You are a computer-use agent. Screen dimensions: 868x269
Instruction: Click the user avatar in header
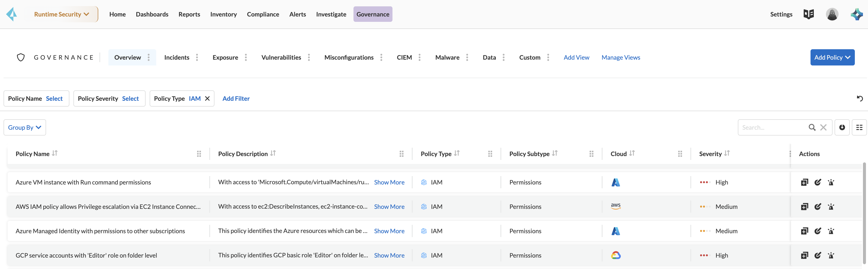pyautogui.click(x=832, y=14)
